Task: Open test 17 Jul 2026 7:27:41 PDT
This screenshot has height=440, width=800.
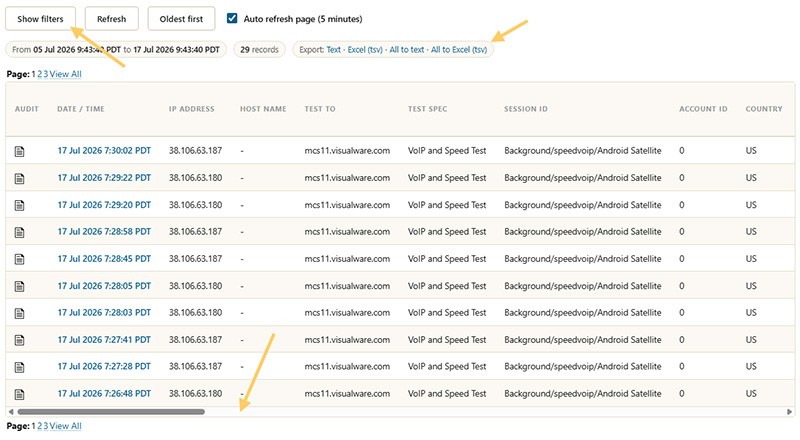Action: (104, 339)
